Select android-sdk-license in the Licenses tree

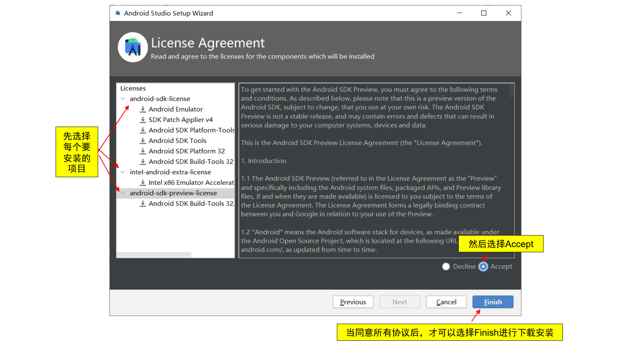tap(160, 99)
